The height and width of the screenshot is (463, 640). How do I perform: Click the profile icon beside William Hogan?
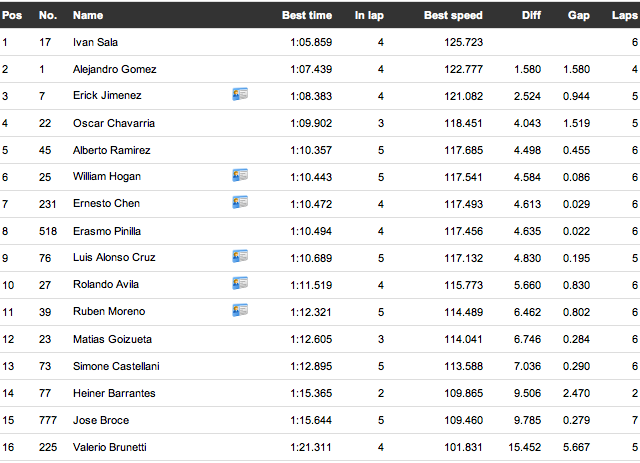[240, 175]
